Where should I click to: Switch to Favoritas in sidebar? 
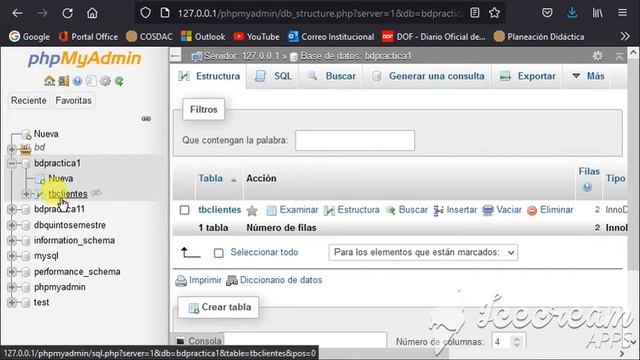pos(73,100)
